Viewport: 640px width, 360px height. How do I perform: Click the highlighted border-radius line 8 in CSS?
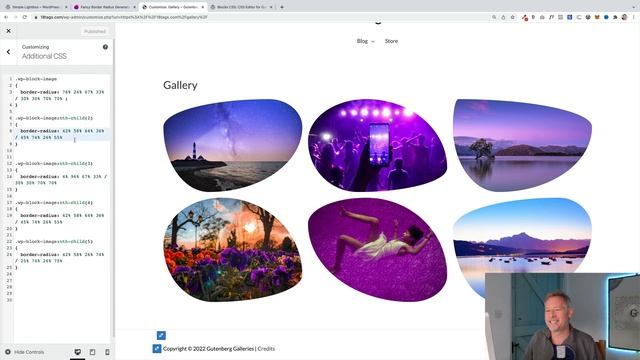point(62,134)
